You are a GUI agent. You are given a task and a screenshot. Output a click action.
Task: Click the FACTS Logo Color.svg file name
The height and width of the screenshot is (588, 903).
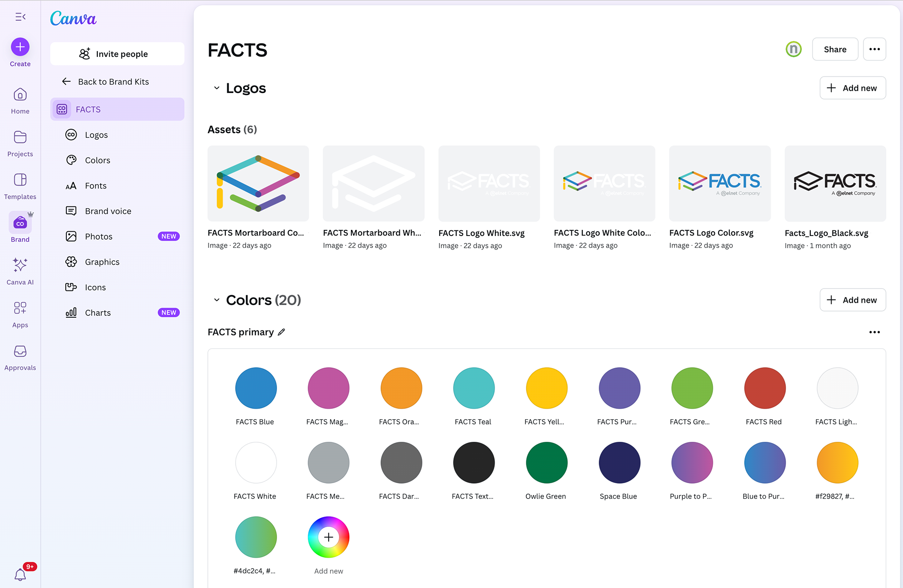tap(711, 233)
